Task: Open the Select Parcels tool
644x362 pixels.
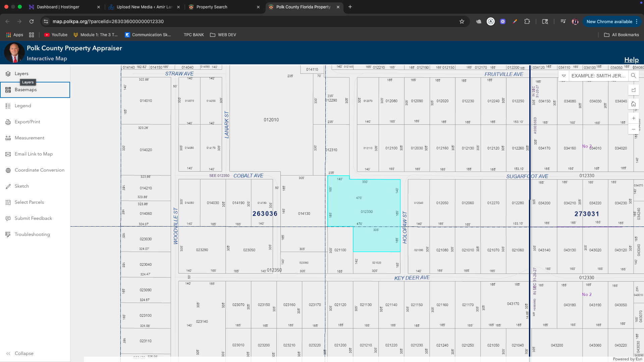Action: 29,202
